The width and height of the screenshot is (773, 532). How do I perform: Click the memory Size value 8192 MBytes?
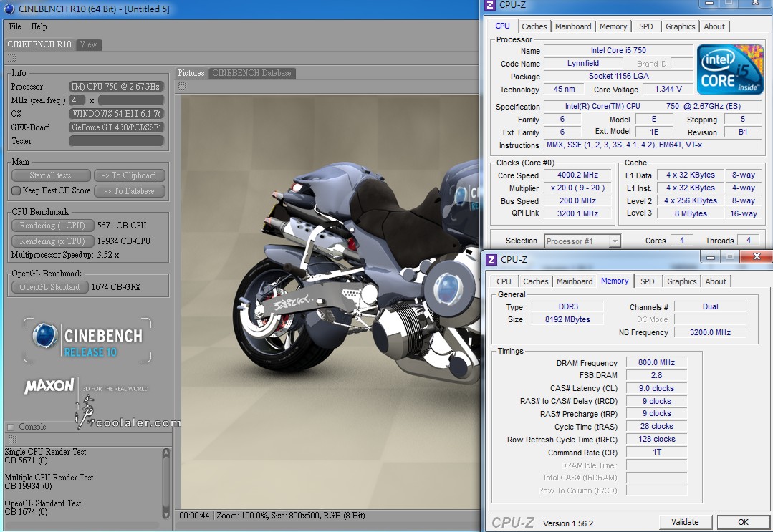[x=567, y=319]
